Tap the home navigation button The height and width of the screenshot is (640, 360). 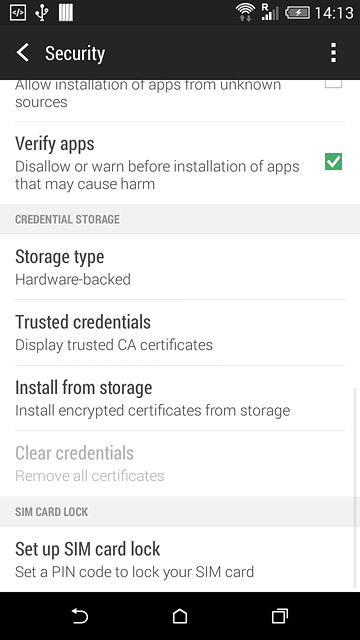tap(180, 616)
